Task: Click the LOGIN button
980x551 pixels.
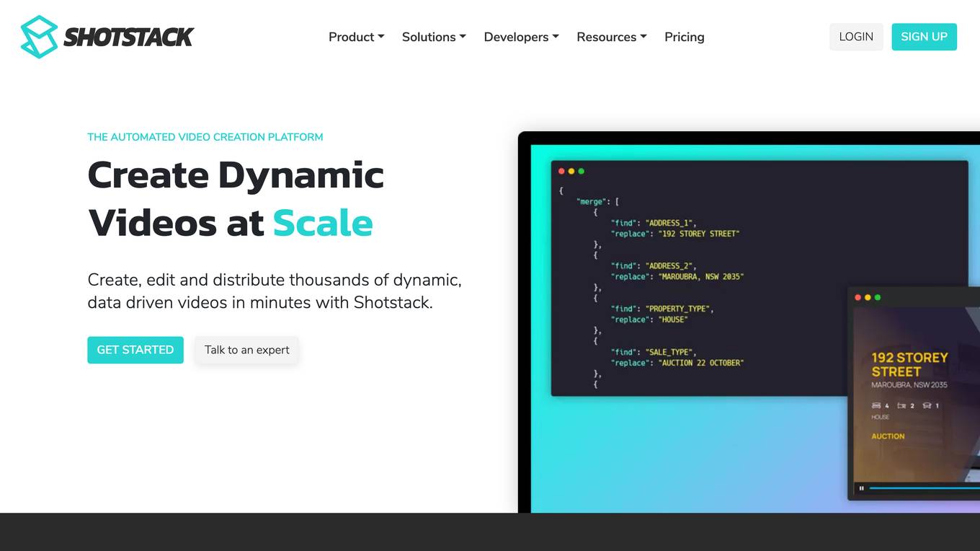Action: (x=856, y=37)
